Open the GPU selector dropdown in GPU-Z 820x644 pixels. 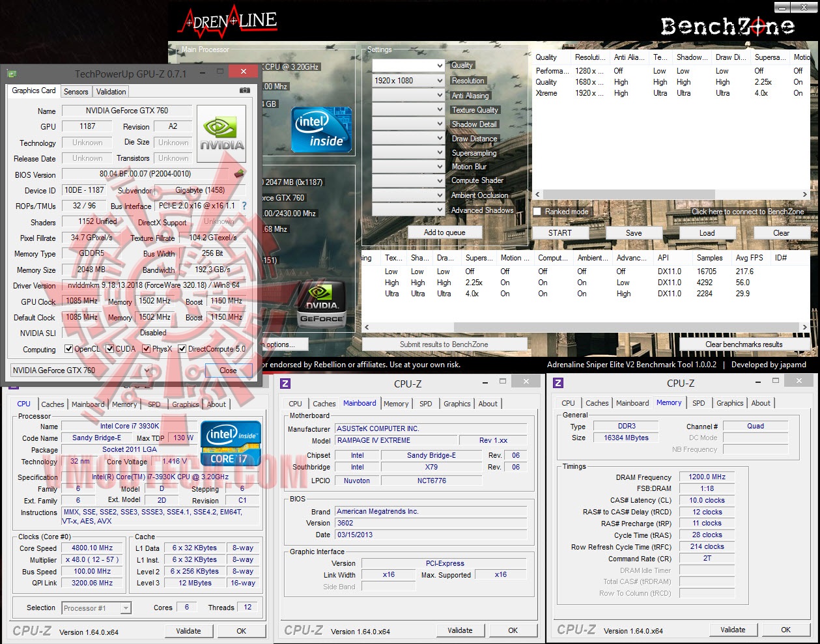pos(81,371)
